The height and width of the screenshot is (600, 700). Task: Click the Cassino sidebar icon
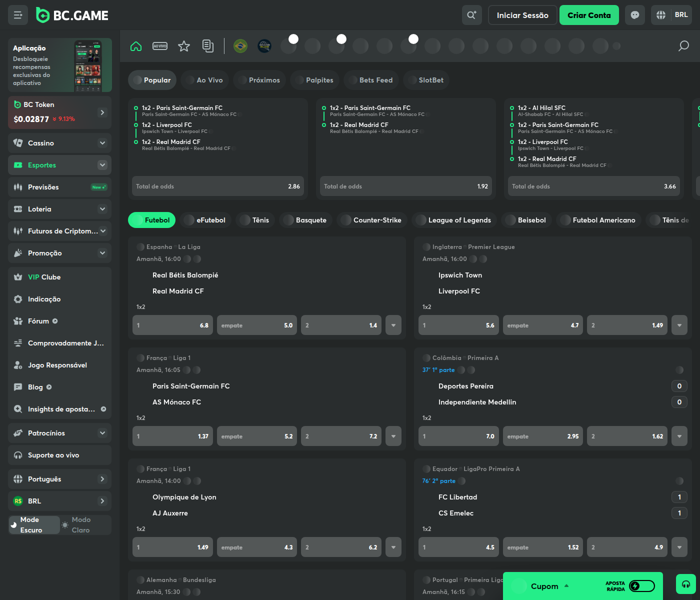tap(18, 143)
